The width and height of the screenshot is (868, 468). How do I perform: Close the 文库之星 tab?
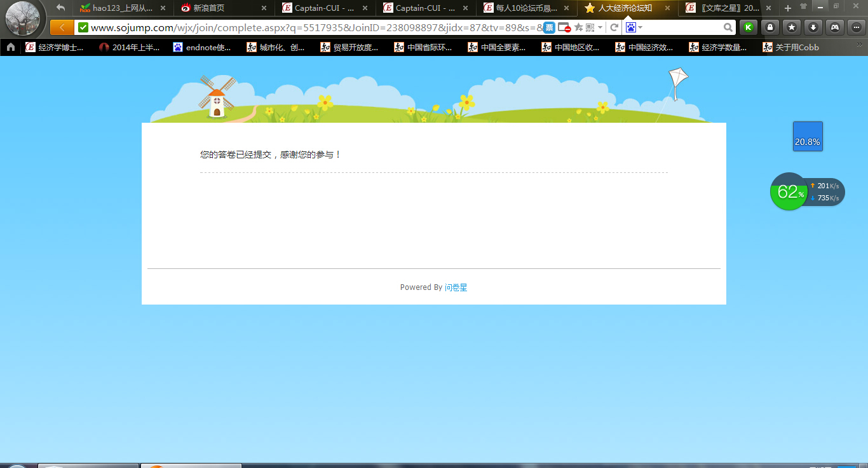[768, 8]
